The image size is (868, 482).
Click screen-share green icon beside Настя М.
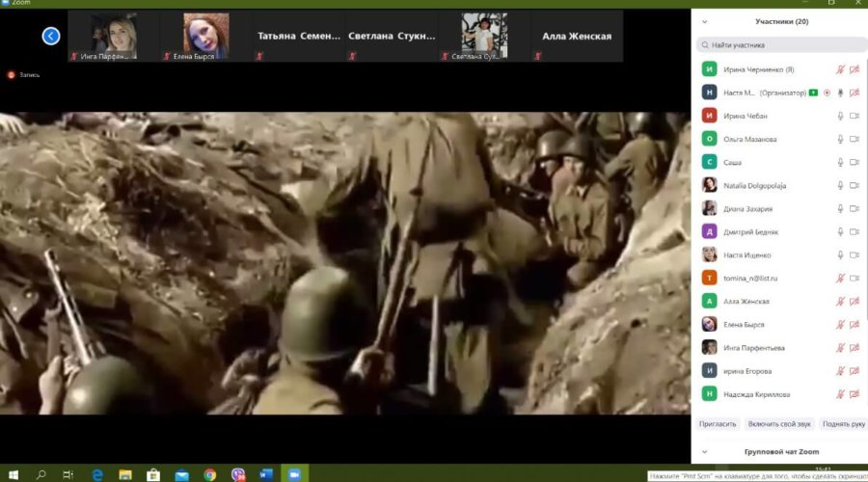pyautogui.click(x=813, y=93)
